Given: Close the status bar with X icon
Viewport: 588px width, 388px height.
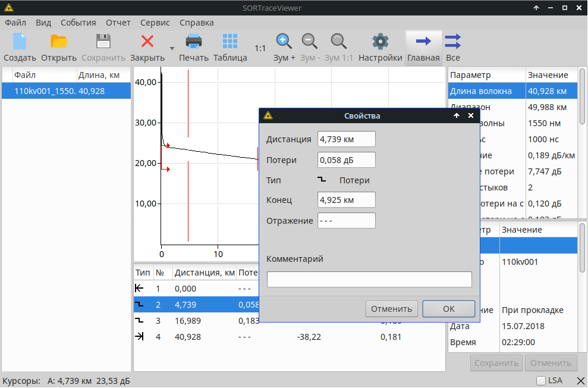Looking at the screenshot, I should 581,381.
